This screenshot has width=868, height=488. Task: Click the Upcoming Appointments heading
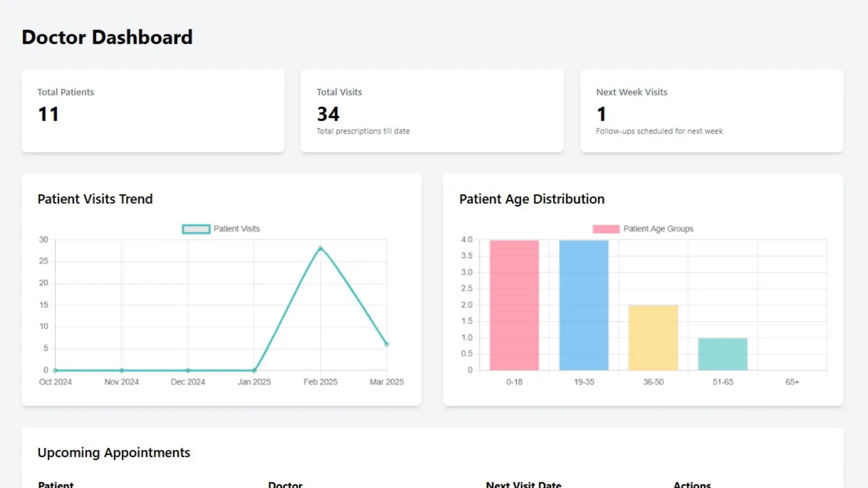(114, 453)
